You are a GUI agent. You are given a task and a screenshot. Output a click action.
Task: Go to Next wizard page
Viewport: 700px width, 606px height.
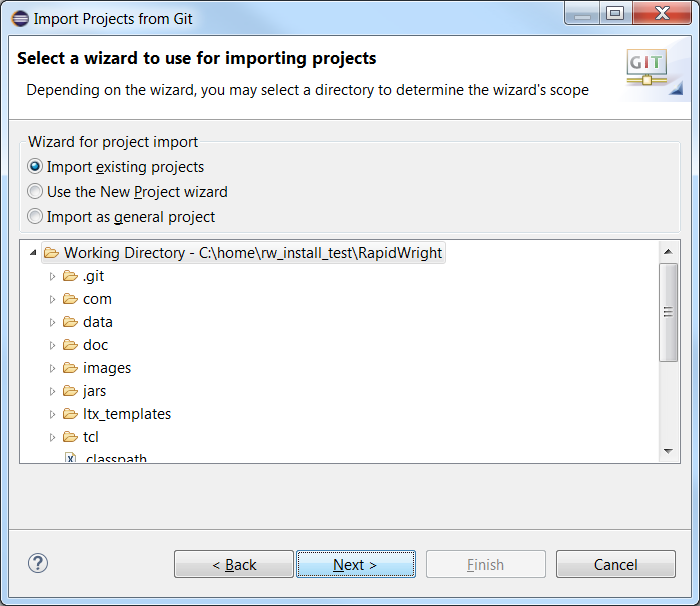pyautogui.click(x=356, y=564)
